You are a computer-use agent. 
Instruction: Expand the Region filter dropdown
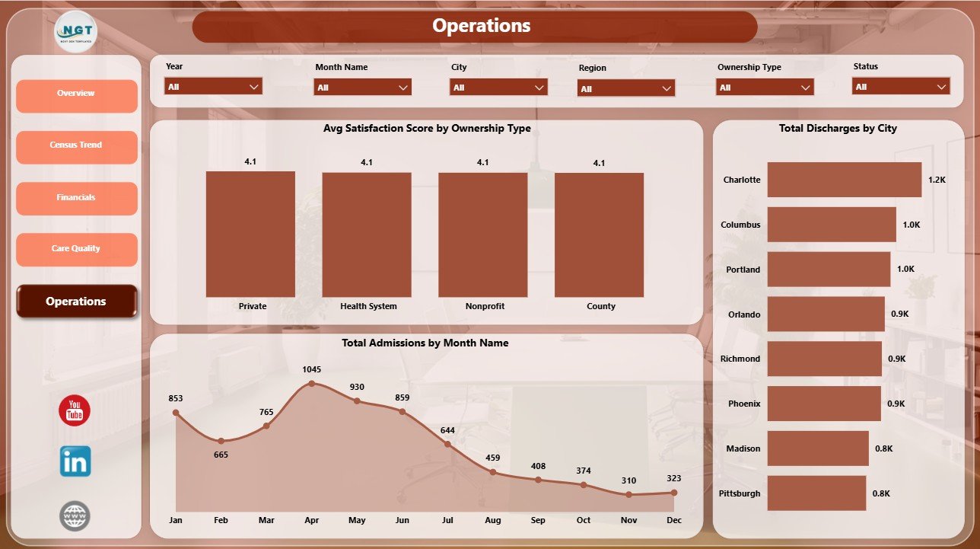(626, 88)
